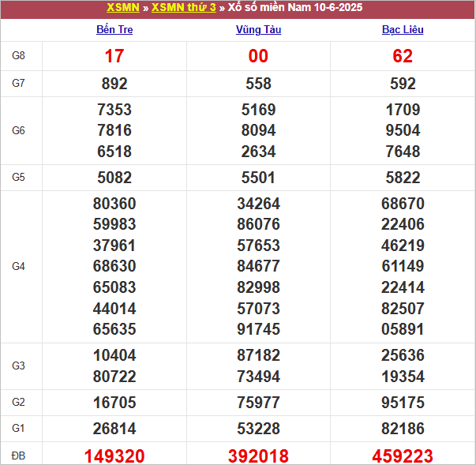Click the G4 number 05891
This screenshot has width=476, height=465.
click(403, 329)
